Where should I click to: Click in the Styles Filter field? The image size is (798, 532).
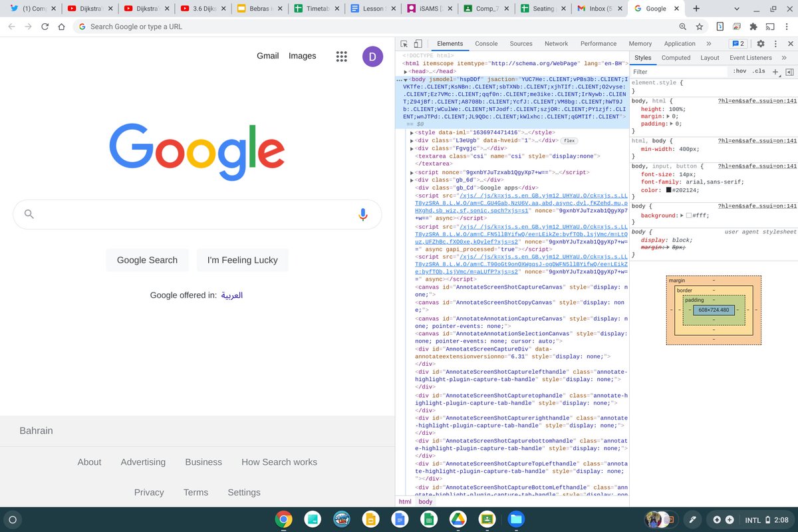click(678, 72)
